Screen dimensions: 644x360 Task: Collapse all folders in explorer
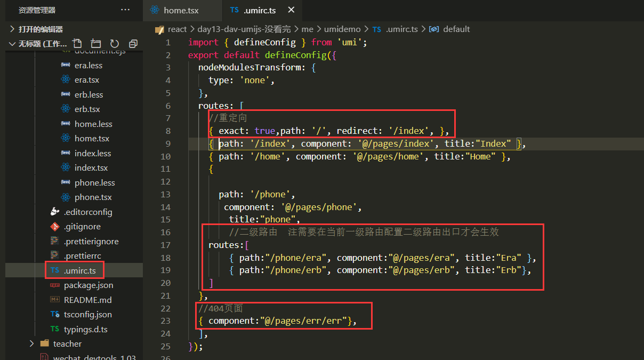point(133,44)
